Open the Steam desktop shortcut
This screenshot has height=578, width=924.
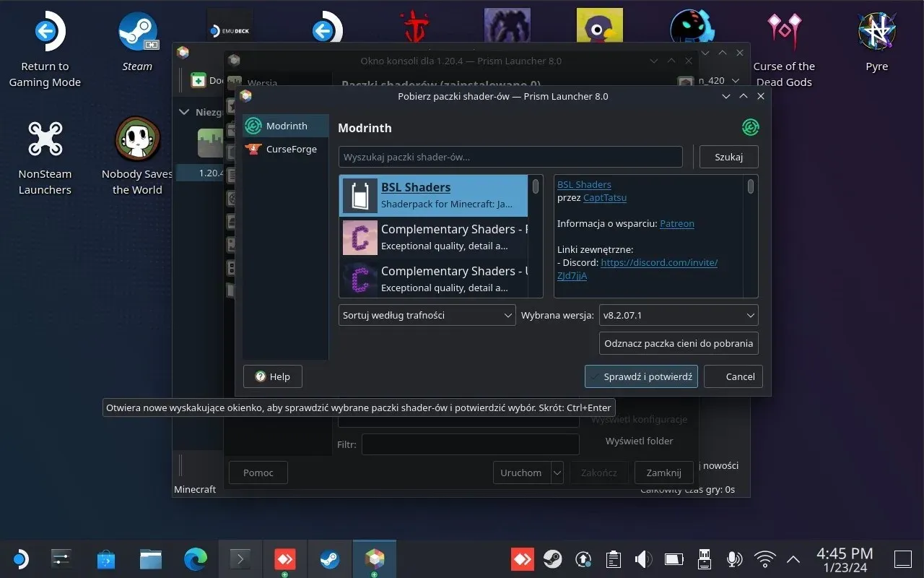[x=137, y=42]
